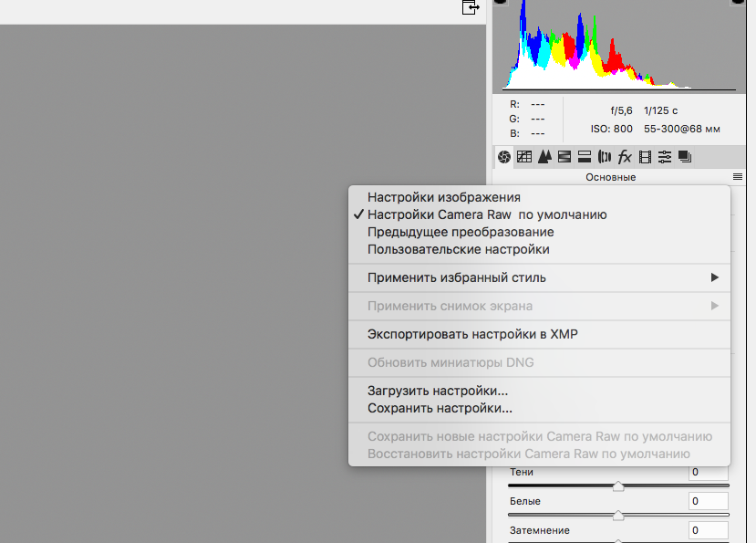Click 'Загрузить настройки...' menu entry
The image size is (756, 543).
pos(438,391)
